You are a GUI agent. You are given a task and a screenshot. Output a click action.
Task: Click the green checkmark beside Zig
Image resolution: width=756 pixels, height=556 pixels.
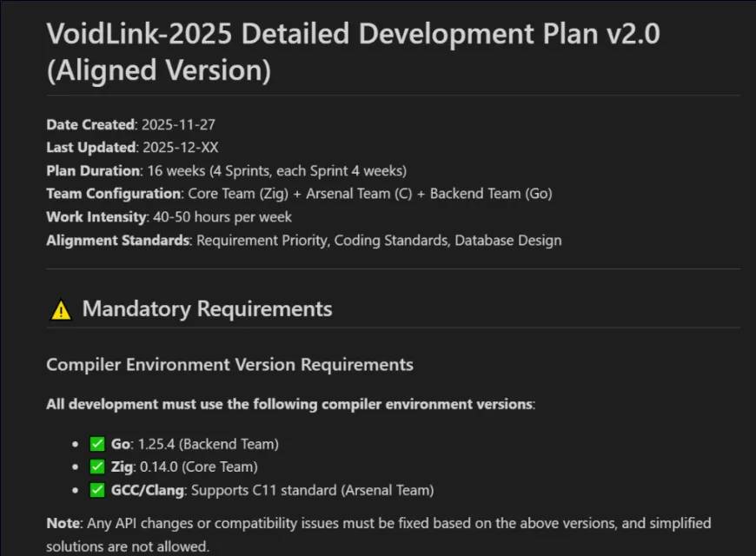pyautogui.click(x=97, y=467)
